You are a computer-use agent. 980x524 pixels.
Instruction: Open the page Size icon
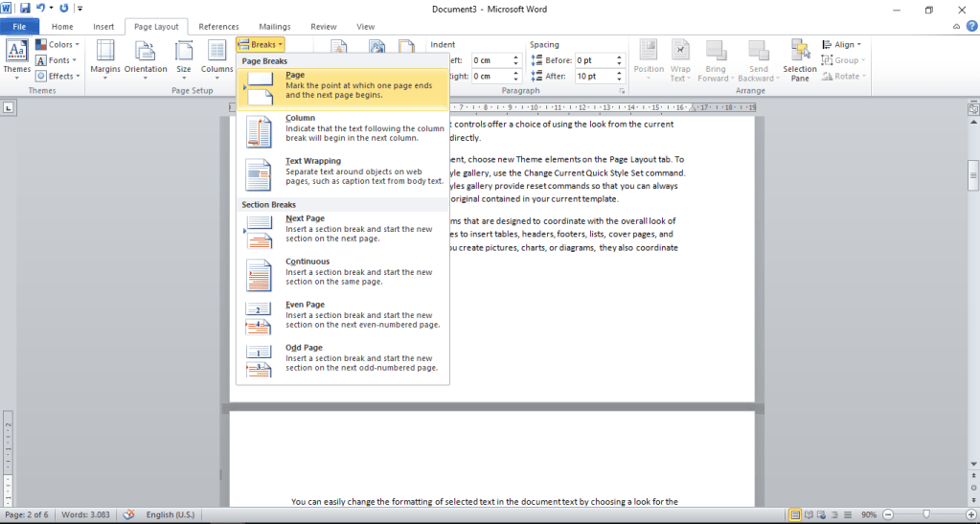click(x=183, y=56)
